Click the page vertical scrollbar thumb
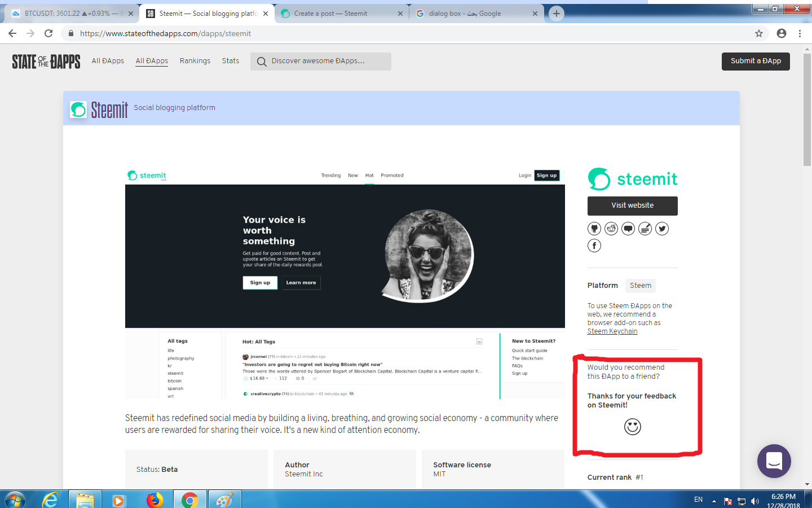The image size is (812, 508). pos(807,110)
